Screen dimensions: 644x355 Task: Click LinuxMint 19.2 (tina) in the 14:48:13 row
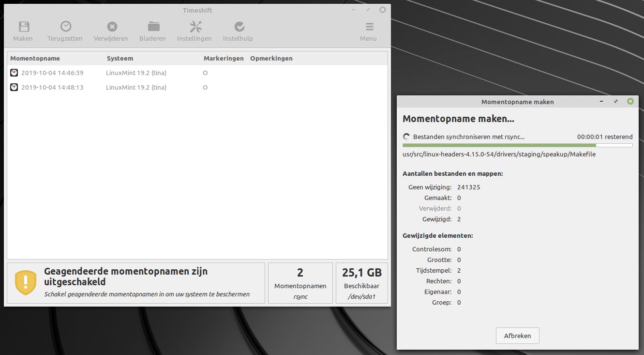(136, 87)
